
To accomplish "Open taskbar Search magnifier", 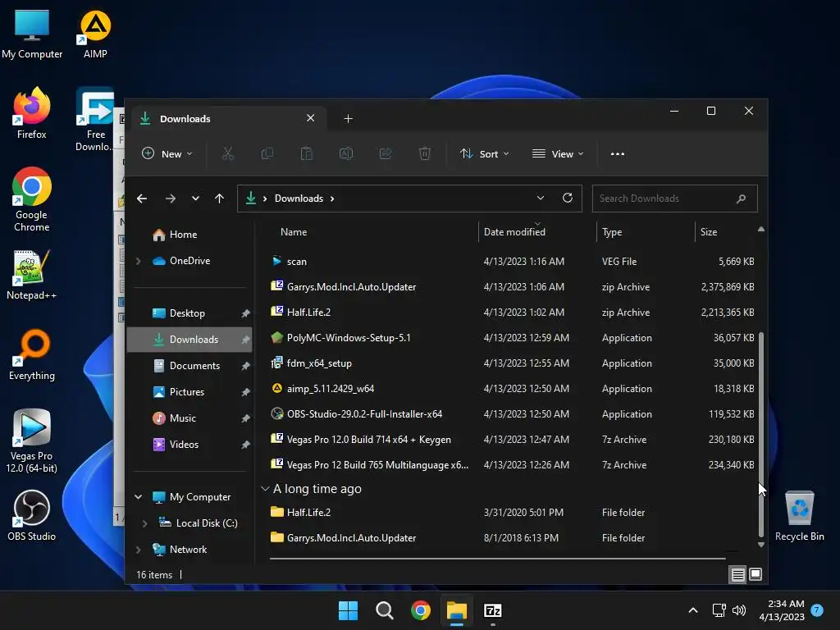I will click(384, 610).
